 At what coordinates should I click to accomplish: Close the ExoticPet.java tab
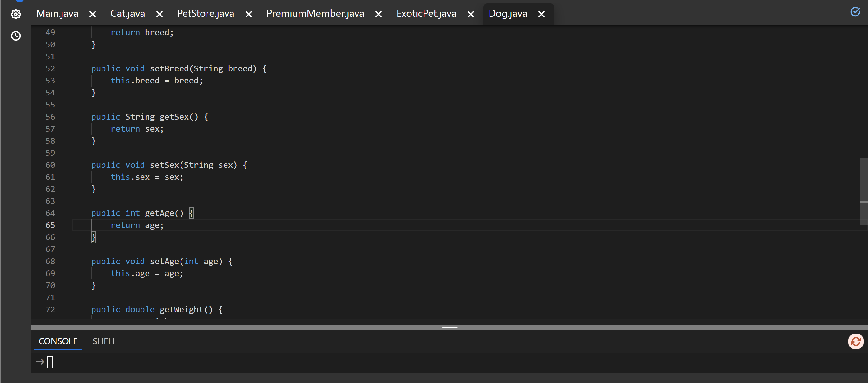(x=471, y=14)
